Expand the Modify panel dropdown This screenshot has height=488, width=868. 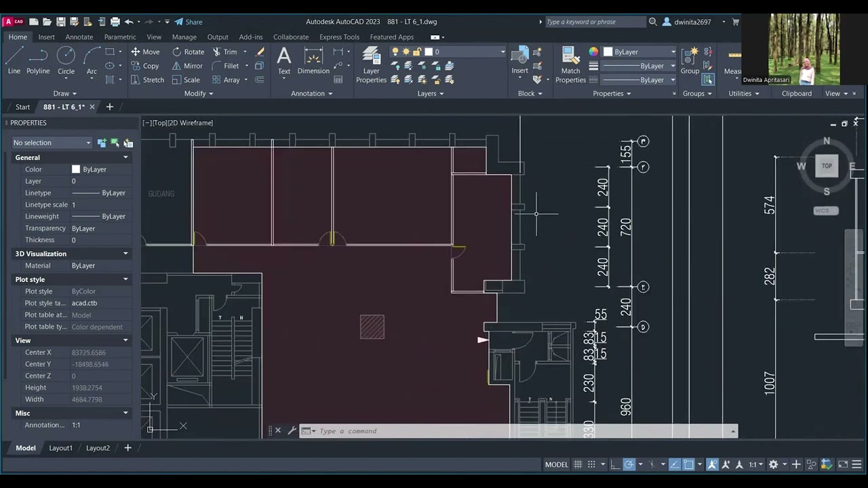pyautogui.click(x=199, y=94)
